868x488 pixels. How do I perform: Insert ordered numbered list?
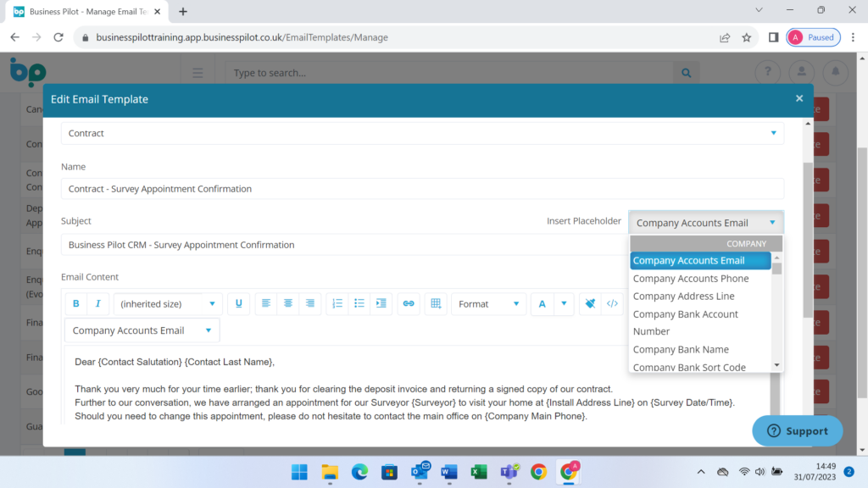337,304
